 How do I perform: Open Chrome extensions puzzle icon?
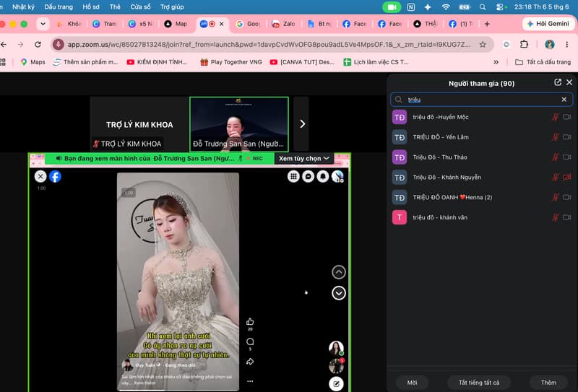pyautogui.click(x=524, y=45)
